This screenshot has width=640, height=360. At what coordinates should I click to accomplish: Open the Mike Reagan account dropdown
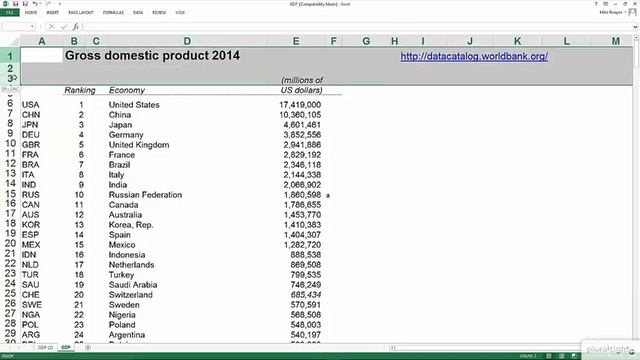click(x=612, y=13)
